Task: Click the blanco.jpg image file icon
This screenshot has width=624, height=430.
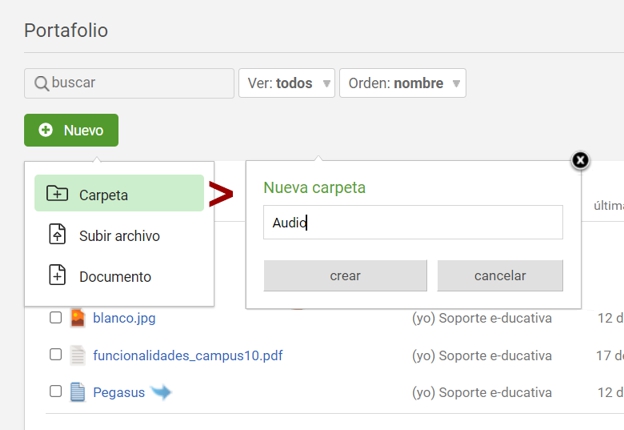Action: [x=78, y=318]
